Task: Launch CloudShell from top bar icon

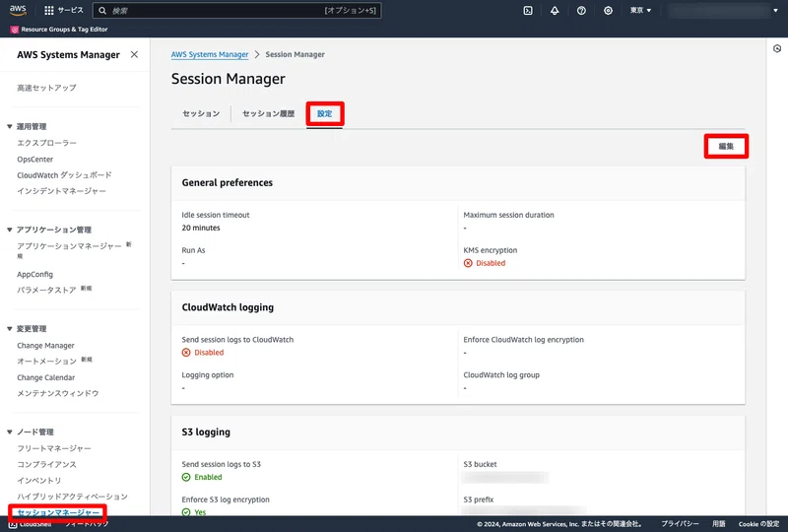Action: click(528, 11)
